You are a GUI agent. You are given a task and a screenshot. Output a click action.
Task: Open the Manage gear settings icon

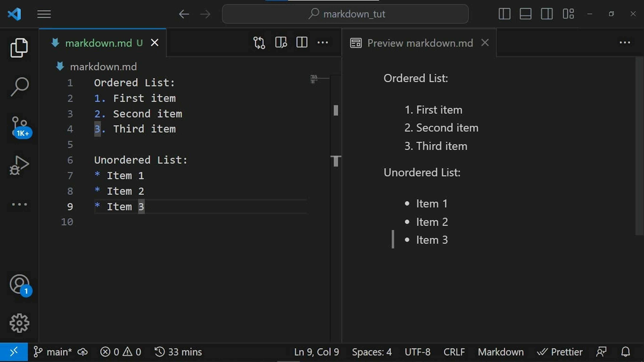pos(19,323)
